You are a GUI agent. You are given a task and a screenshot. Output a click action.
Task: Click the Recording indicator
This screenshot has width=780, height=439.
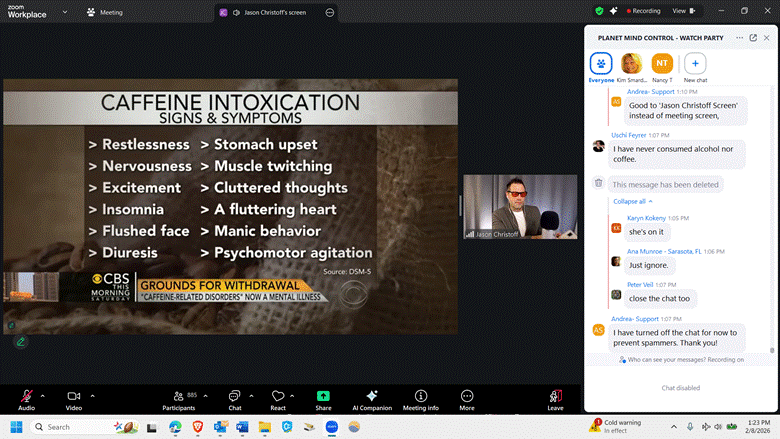pos(644,11)
